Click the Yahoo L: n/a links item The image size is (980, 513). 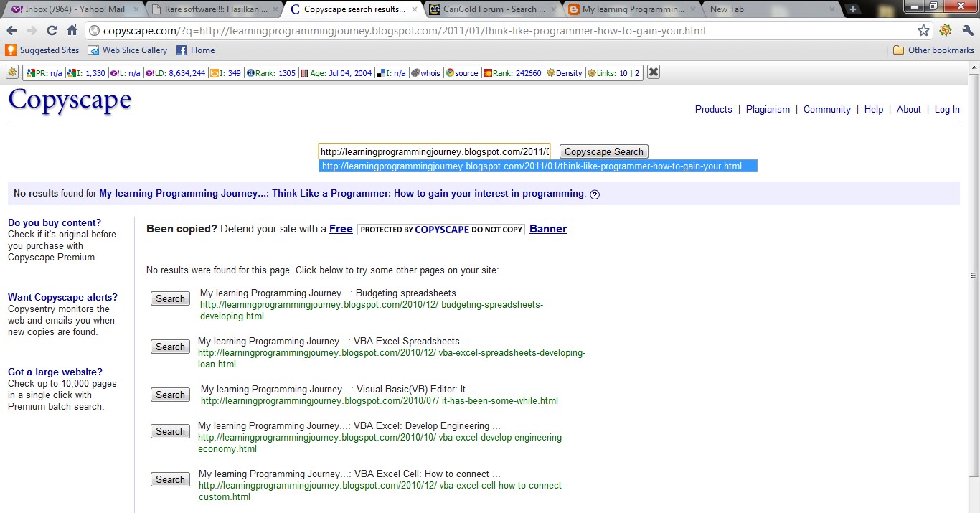click(x=126, y=73)
